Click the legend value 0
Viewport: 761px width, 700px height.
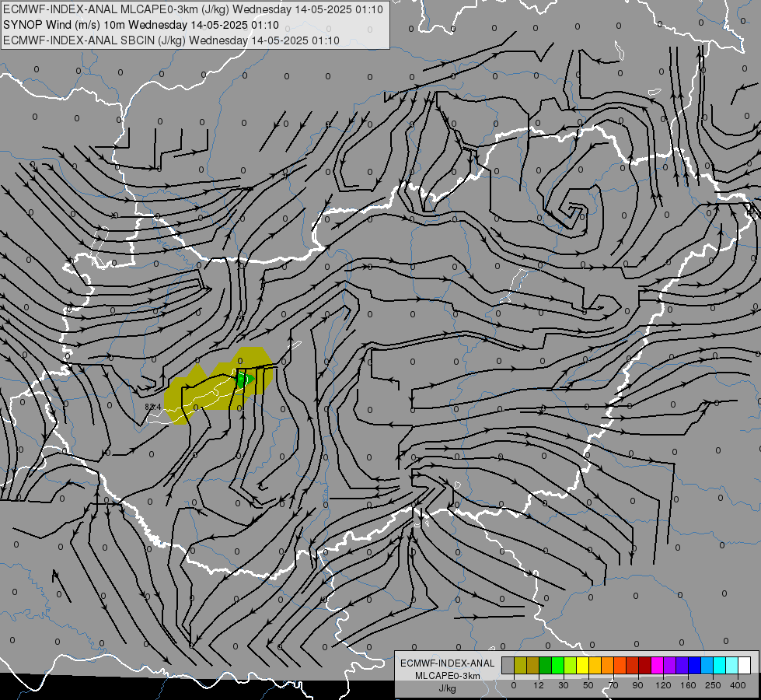click(514, 685)
